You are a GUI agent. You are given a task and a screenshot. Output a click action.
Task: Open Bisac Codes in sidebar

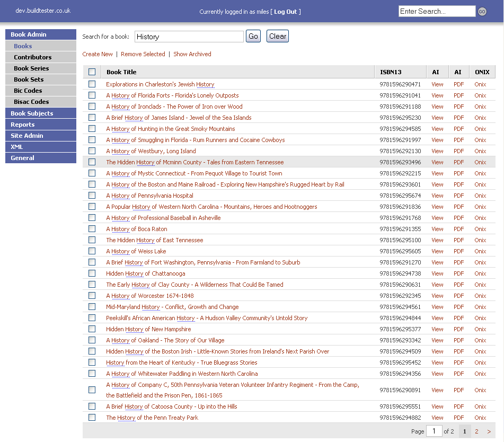click(x=41, y=102)
